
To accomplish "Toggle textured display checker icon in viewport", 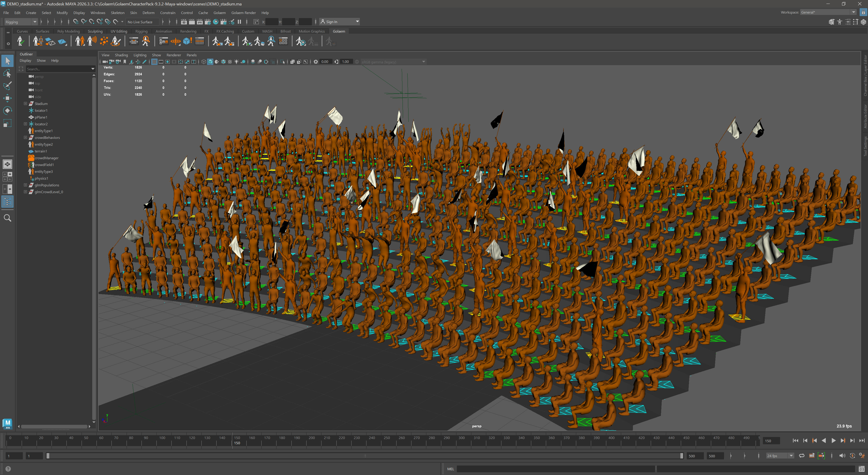I will [230, 62].
